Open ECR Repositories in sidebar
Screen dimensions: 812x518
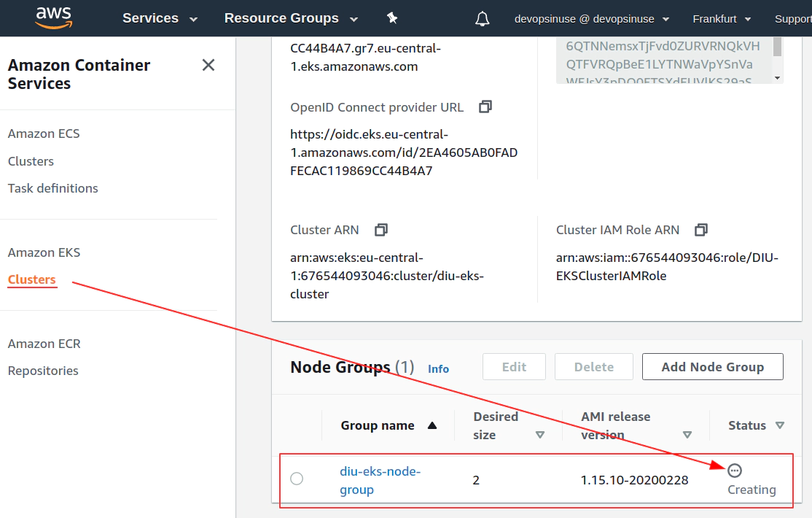pyautogui.click(x=43, y=371)
